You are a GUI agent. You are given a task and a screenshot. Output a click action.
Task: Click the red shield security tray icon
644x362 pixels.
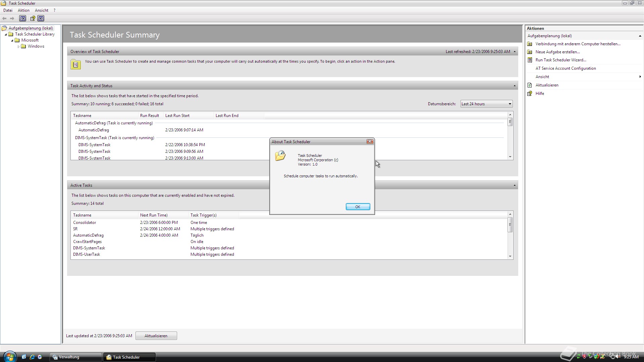point(584,356)
